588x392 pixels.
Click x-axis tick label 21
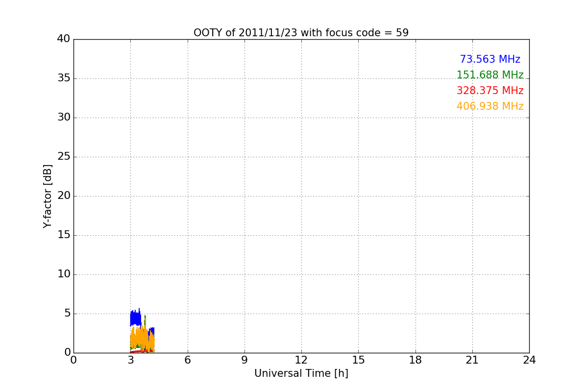point(472,360)
